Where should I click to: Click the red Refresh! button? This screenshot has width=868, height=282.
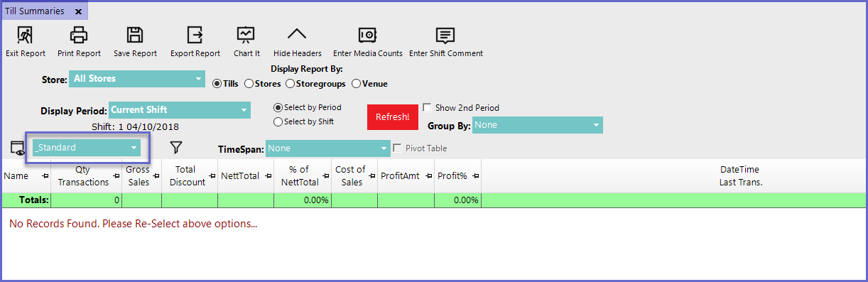(x=392, y=116)
